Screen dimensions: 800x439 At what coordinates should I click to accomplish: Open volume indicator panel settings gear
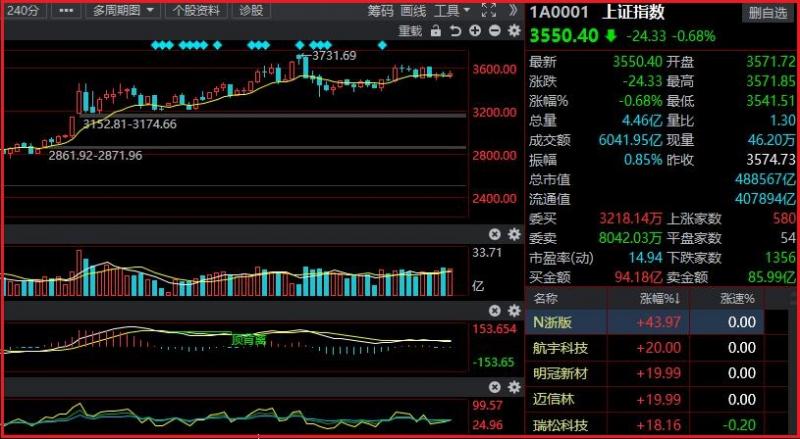point(514,234)
